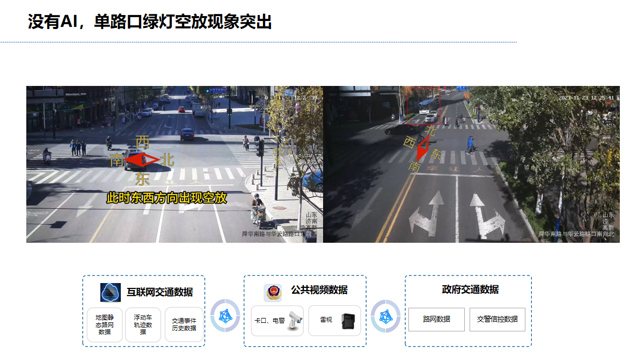Select the 浮动车轨迹数据 box
Viewport: 644px width, 362px height.
point(143,325)
